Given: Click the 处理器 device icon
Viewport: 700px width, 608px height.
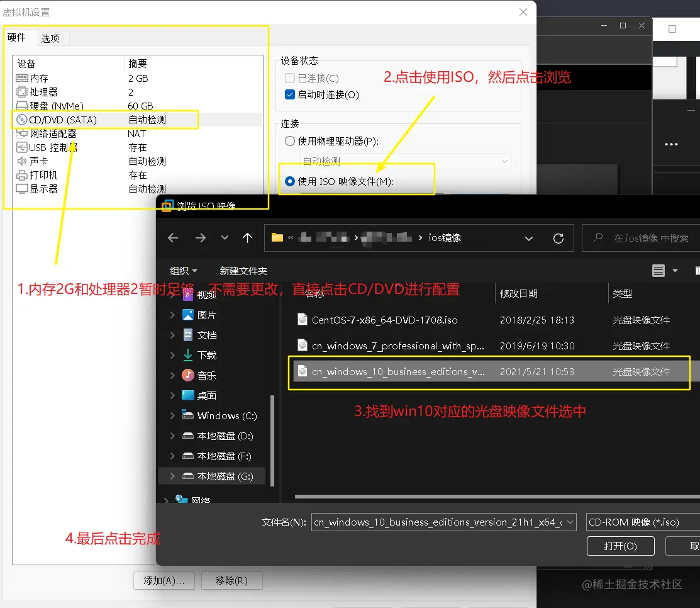Looking at the screenshot, I should pyautogui.click(x=21, y=92).
